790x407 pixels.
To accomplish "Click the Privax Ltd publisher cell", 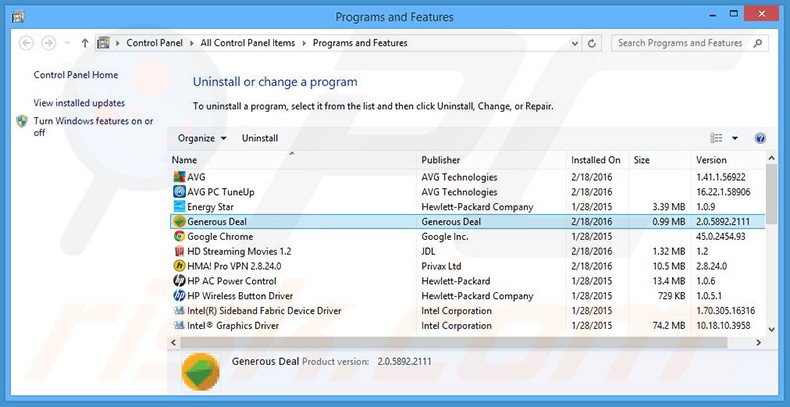I will pos(441,266).
